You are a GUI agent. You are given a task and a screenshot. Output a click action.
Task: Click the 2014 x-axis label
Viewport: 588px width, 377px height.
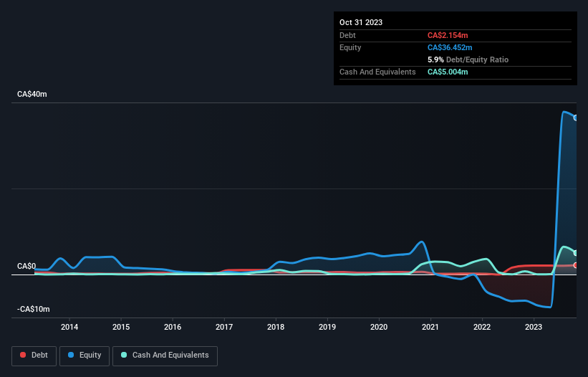tap(69, 327)
